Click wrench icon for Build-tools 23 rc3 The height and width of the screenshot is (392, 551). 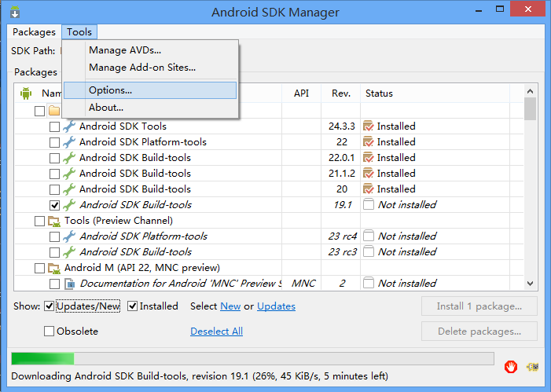click(69, 252)
